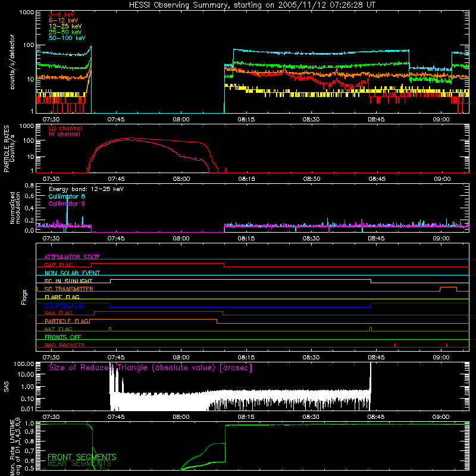Click the SAA FLAG label
Screen dimensions: 476x476
[58, 313]
